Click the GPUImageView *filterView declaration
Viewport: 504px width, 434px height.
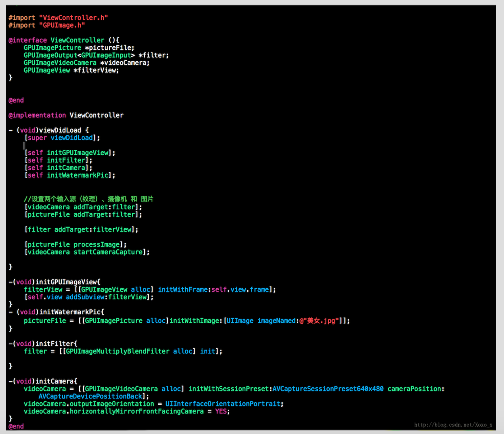pyautogui.click(x=71, y=70)
